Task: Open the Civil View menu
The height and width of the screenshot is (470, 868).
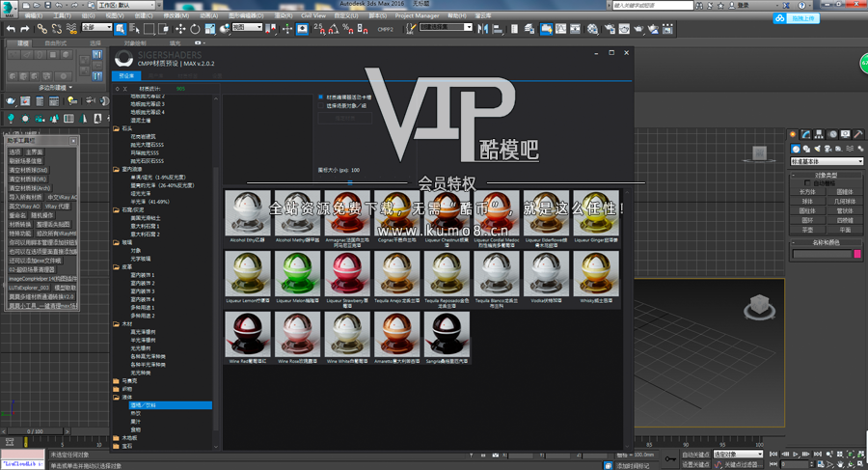Action: tap(313, 15)
